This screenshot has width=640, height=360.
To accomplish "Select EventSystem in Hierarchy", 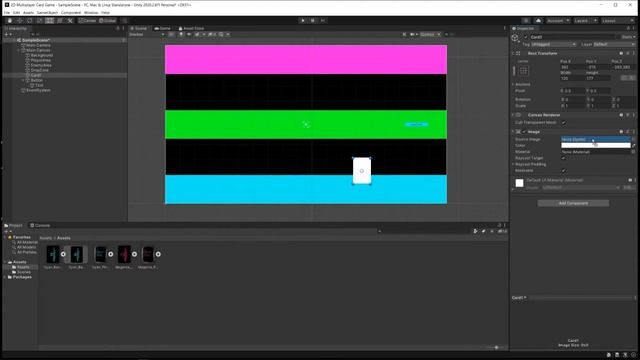I will (38, 90).
